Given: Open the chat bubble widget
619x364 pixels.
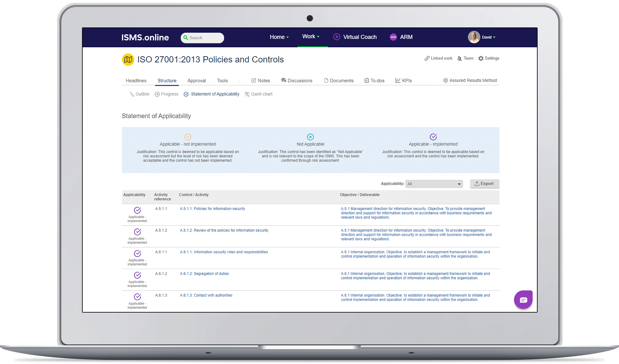Looking at the screenshot, I should [x=523, y=300].
